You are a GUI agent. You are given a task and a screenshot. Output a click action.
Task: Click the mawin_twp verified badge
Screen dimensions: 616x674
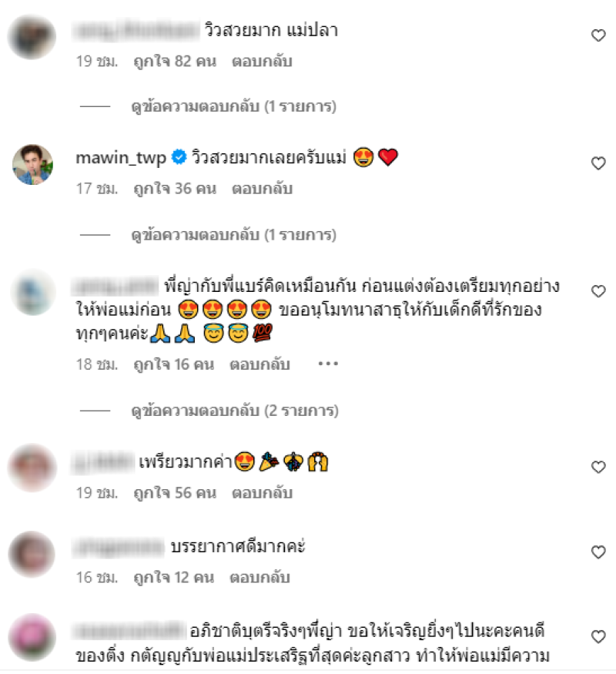pyautogui.click(x=179, y=157)
